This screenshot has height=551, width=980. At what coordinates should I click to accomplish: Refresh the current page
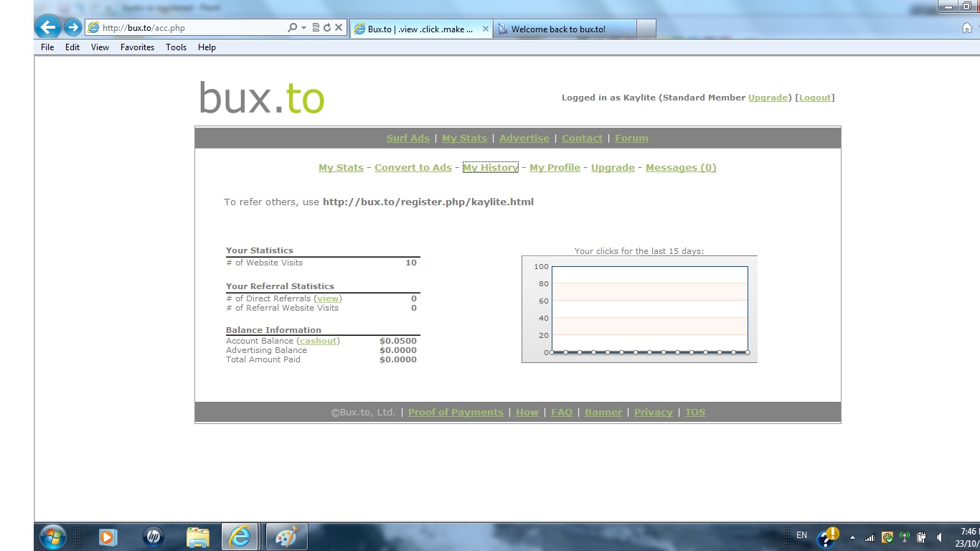point(327,29)
